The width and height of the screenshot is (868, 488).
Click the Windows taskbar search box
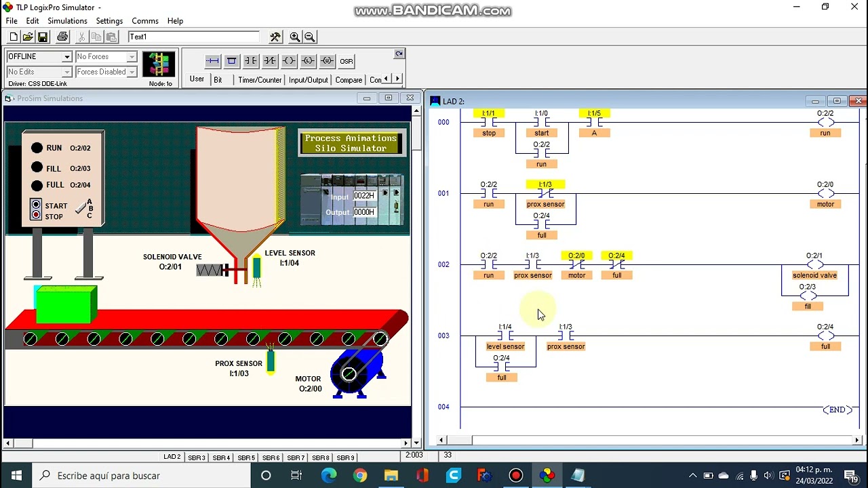(141, 476)
